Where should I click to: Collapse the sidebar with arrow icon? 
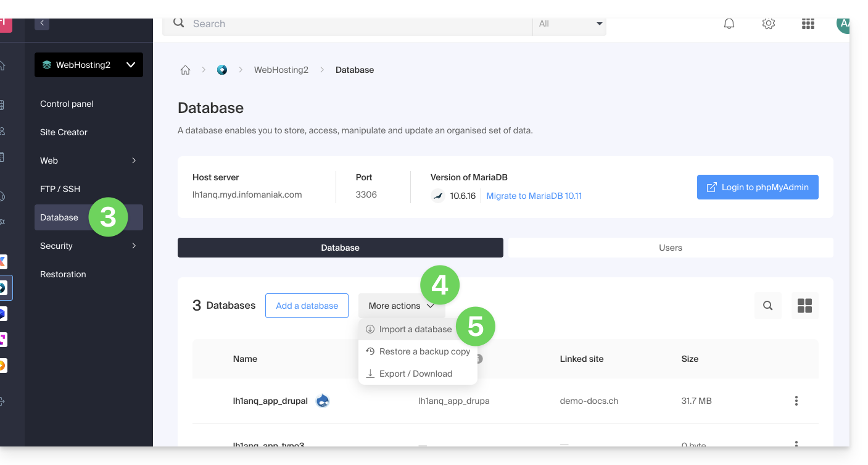pyautogui.click(x=42, y=23)
